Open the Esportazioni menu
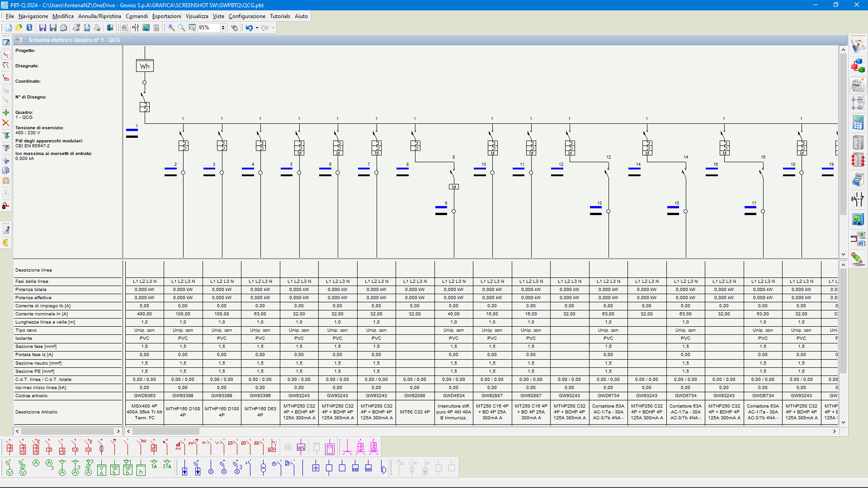Viewport: 868px width, 488px height. coord(166,16)
